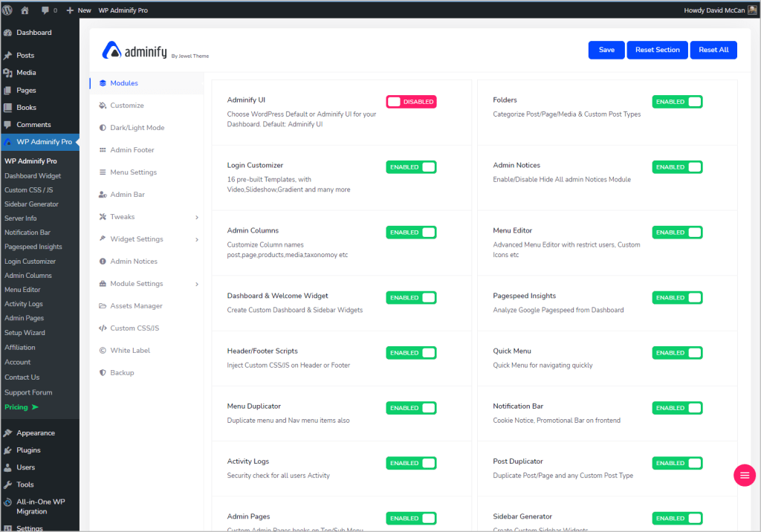Open the White Label tab
The image size is (761, 532).
pos(146,351)
